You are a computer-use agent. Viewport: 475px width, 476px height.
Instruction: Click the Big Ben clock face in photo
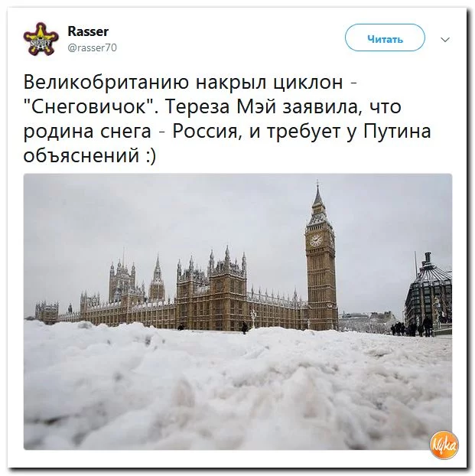(x=316, y=240)
